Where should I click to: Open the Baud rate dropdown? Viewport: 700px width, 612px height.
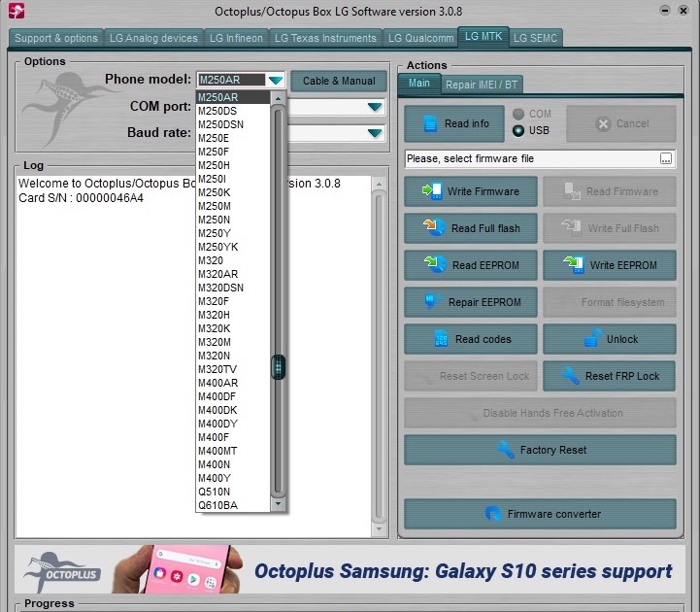375,133
